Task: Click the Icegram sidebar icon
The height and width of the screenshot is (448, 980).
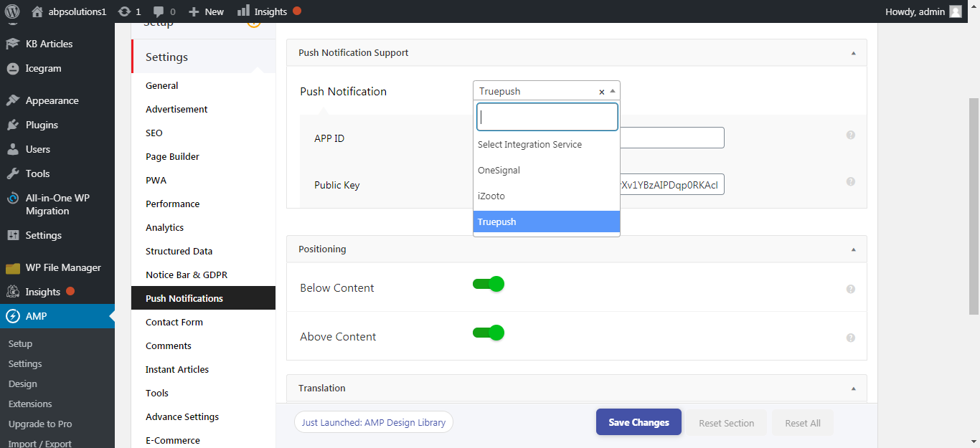Action: point(12,69)
